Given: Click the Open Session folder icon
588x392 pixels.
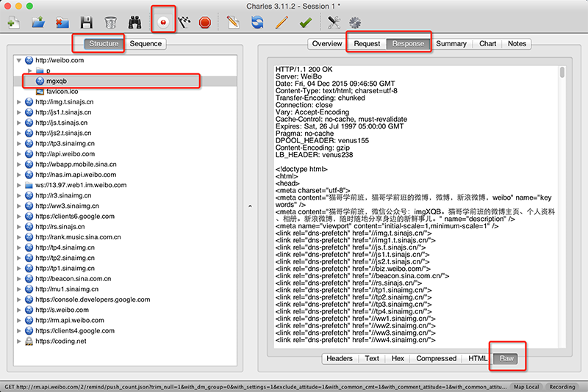Looking at the screenshot, I should point(37,23).
